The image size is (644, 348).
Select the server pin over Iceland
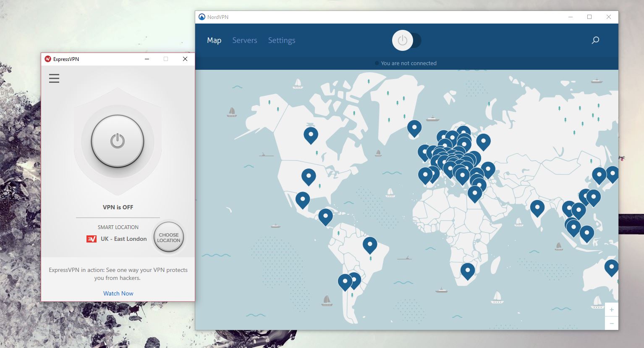pyautogui.click(x=414, y=128)
